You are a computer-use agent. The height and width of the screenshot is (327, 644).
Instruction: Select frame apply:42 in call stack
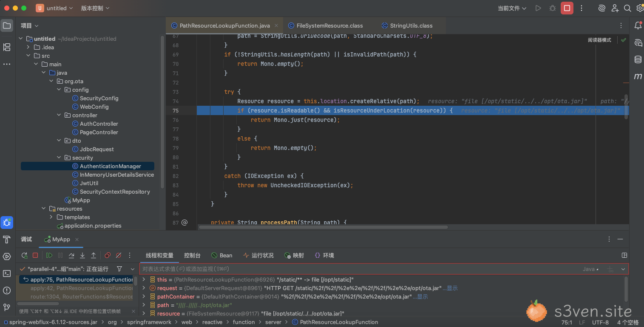point(82,288)
